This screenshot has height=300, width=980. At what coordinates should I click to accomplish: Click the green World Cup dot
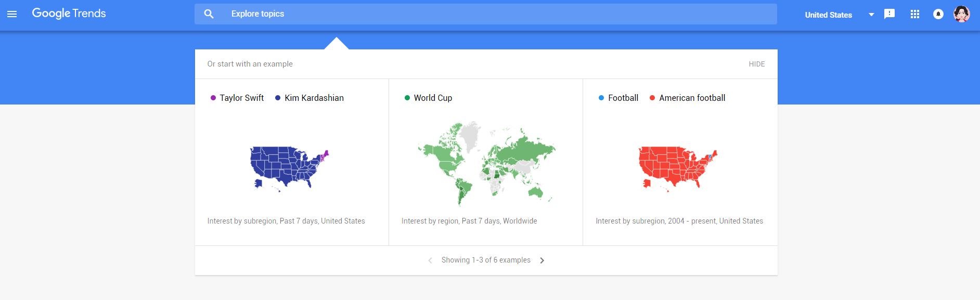coord(407,98)
